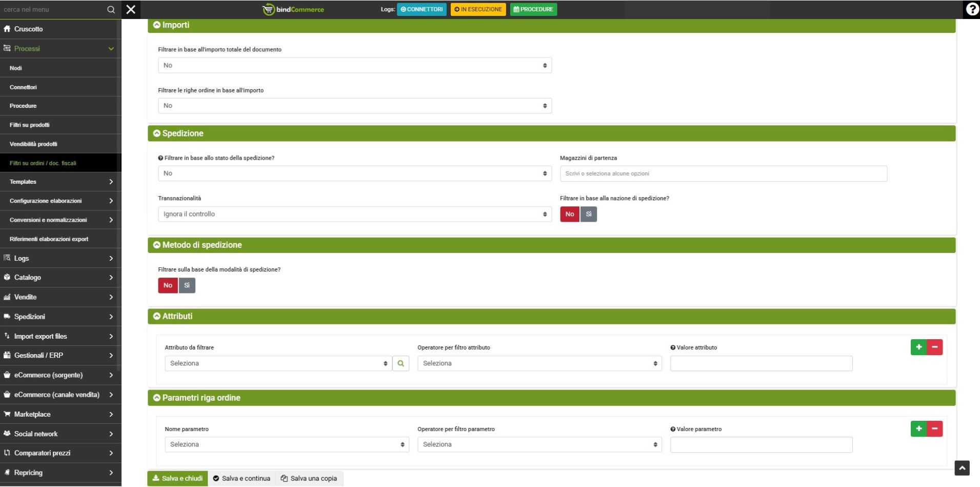Click the magnifier icon beside Attributo da filtrare
Viewport: 980px width, 487px height.
pos(401,363)
